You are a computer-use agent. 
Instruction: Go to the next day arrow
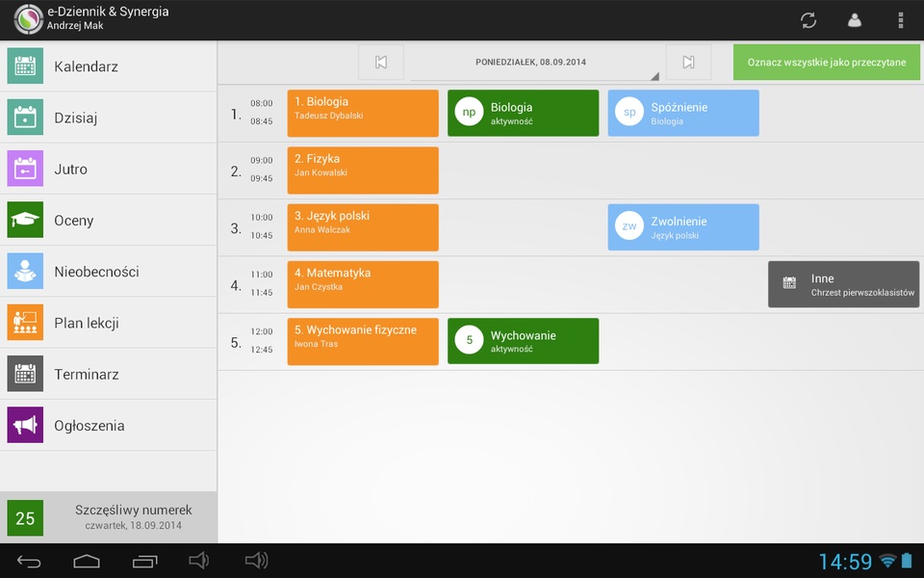coord(688,62)
